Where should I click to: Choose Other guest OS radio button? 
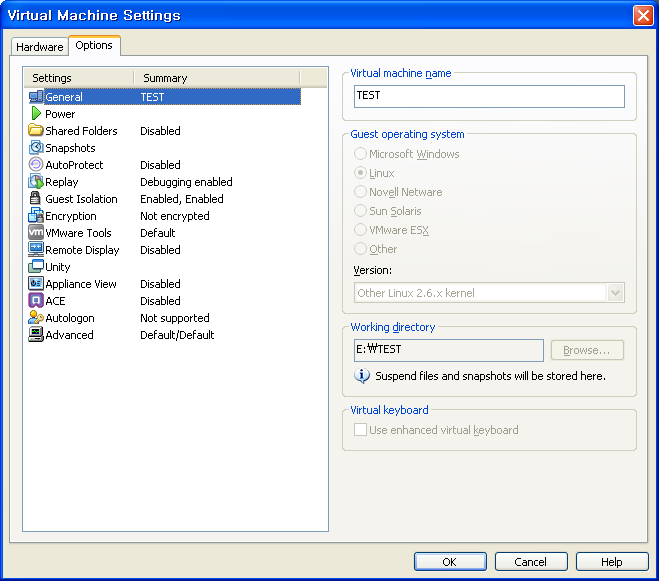[x=360, y=248]
